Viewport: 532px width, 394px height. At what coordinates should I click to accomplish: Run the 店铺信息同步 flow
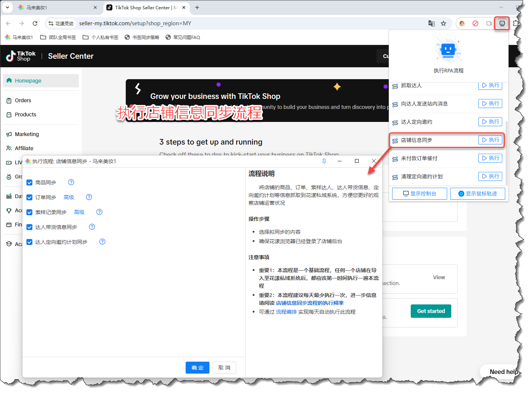pos(490,140)
